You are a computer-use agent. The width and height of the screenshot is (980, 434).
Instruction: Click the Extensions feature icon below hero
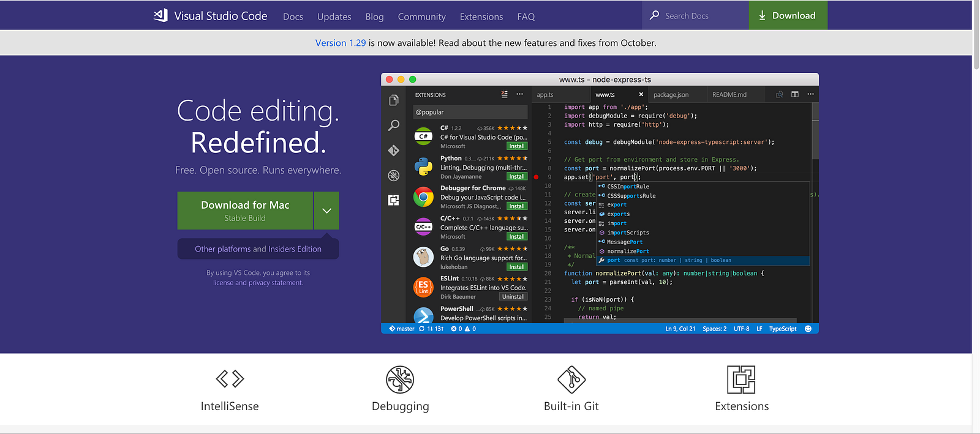(x=741, y=380)
